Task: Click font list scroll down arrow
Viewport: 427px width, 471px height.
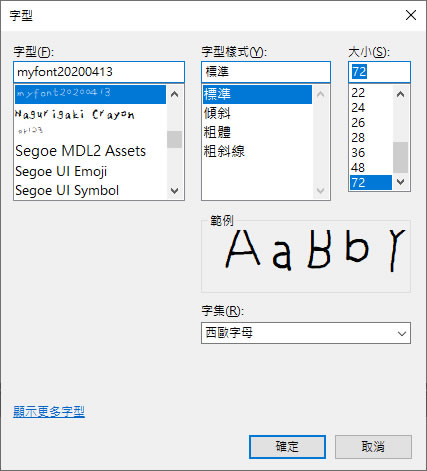Action: (174, 191)
